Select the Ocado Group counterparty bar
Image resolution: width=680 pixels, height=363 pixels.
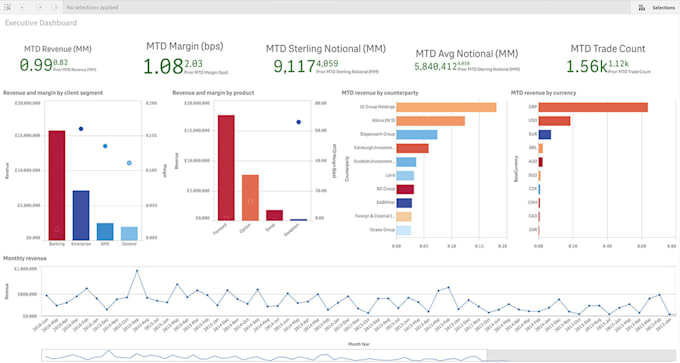tap(404, 230)
